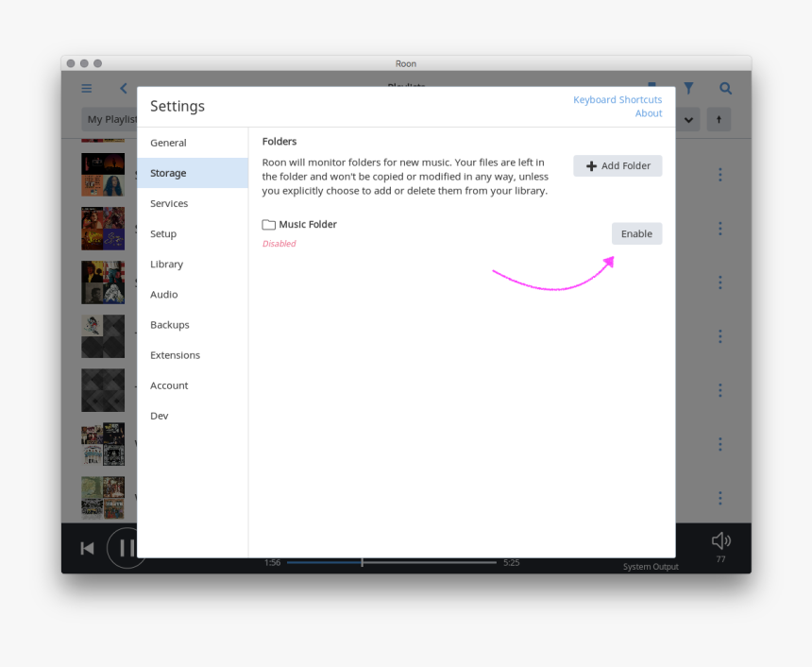Click the volume value 77
The image size is (812, 667).
(x=720, y=559)
